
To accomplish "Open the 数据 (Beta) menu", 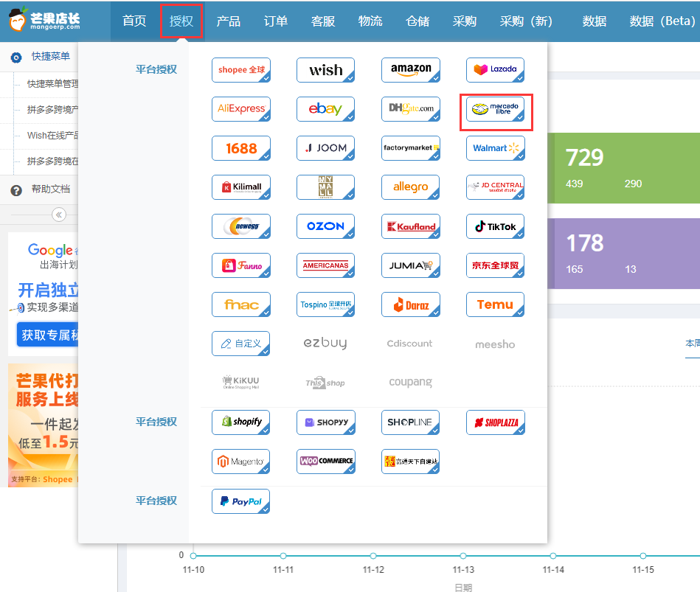I will [x=662, y=21].
